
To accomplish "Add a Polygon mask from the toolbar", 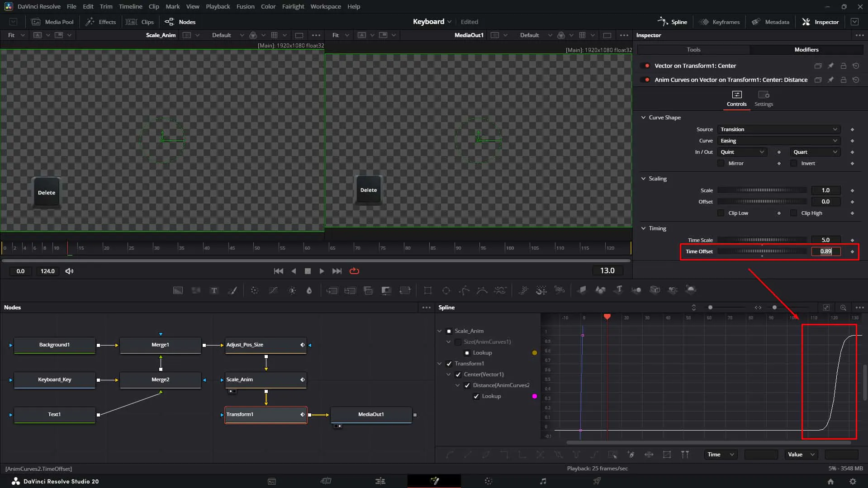I will tap(464, 290).
